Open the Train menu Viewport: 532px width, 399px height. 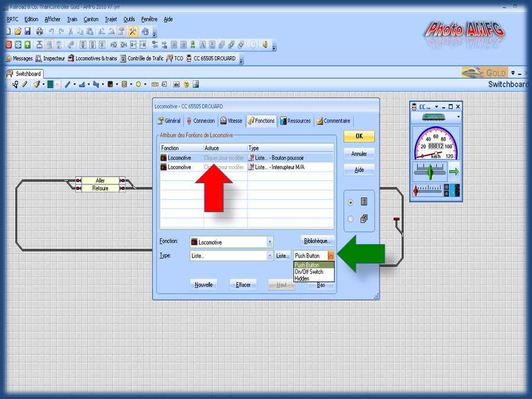point(72,20)
